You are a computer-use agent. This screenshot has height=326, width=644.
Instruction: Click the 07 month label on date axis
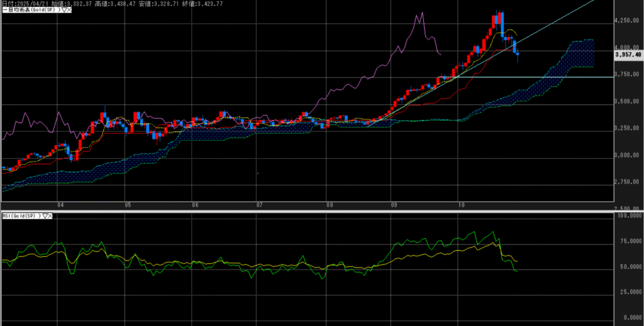coord(260,205)
